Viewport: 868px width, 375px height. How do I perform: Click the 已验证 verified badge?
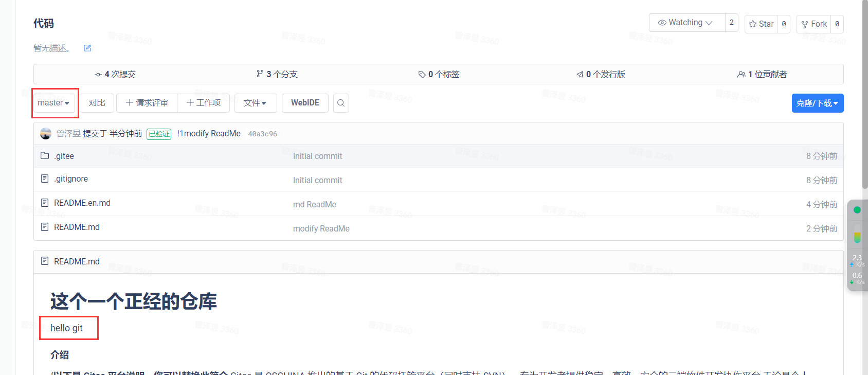159,134
